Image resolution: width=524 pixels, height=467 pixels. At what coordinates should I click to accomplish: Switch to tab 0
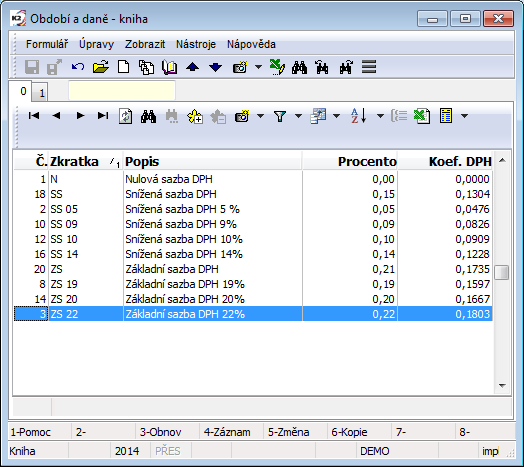click(x=21, y=91)
